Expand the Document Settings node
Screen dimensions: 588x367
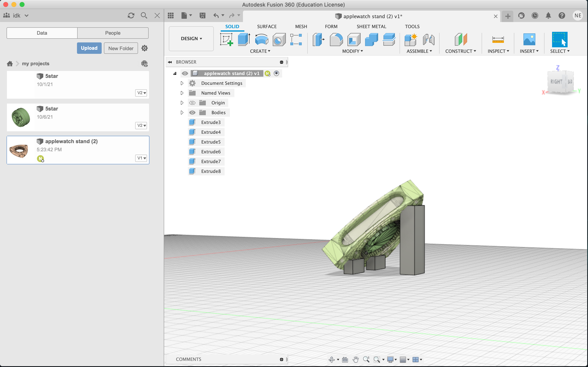coord(182,83)
